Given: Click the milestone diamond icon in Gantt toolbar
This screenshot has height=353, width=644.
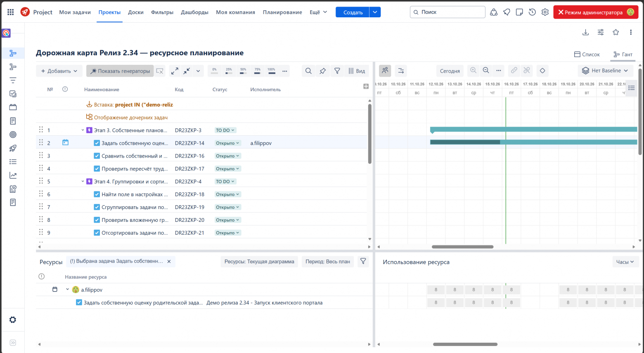Looking at the screenshot, I should pyautogui.click(x=542, y=71).
